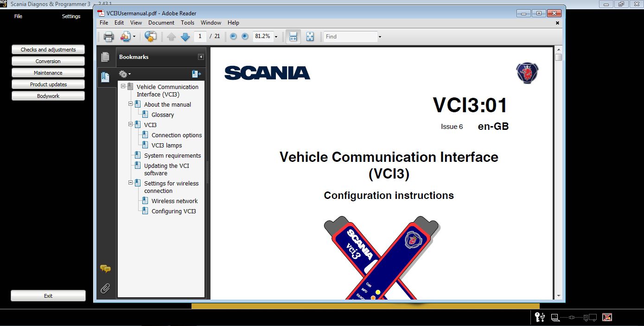Click the previous page up arrow icon
Image resolution: width=644 pixels, height=326 pixels.
click(x=171, y=36)
